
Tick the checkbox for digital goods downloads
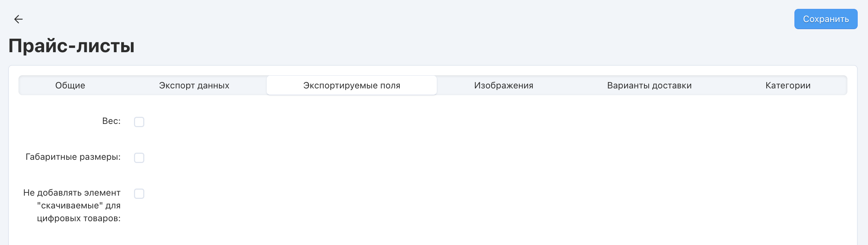(x=139, y=194)
